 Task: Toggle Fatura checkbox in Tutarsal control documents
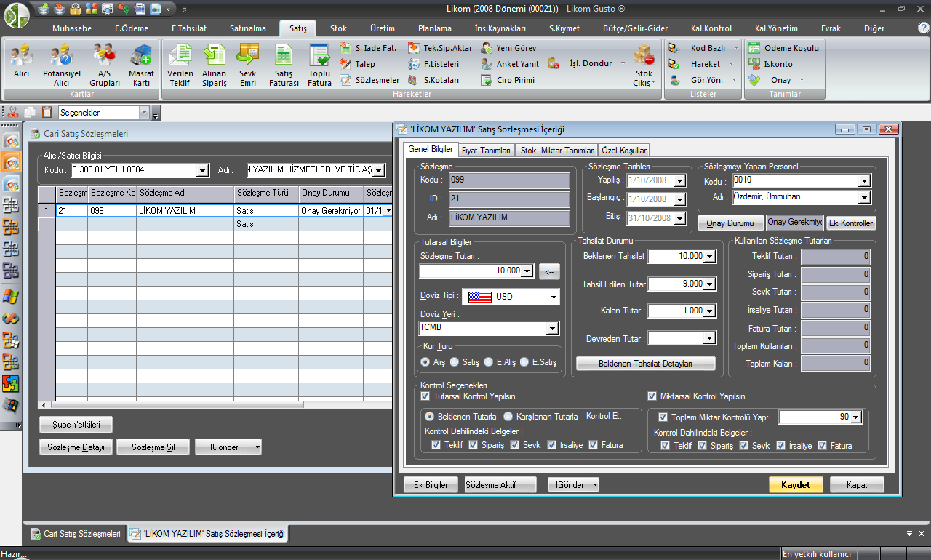click(594, 445)
